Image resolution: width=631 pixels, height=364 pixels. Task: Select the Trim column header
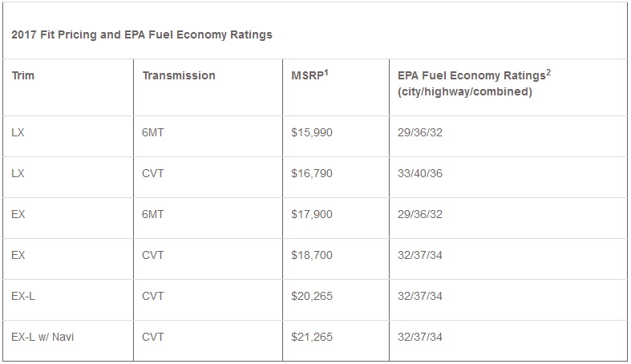[x=23, y=75]
